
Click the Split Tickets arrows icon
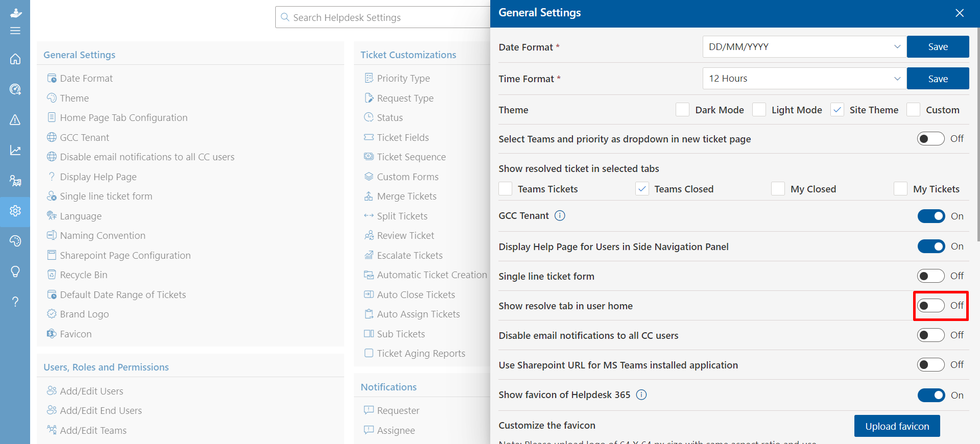point(369,216)
